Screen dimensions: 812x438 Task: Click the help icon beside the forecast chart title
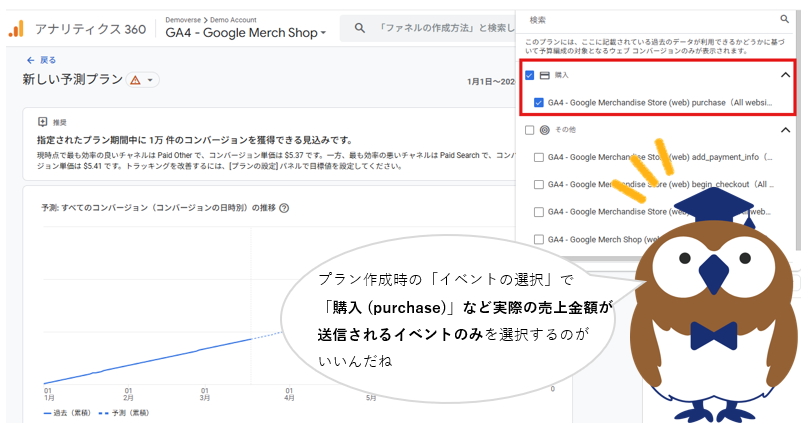284,208
